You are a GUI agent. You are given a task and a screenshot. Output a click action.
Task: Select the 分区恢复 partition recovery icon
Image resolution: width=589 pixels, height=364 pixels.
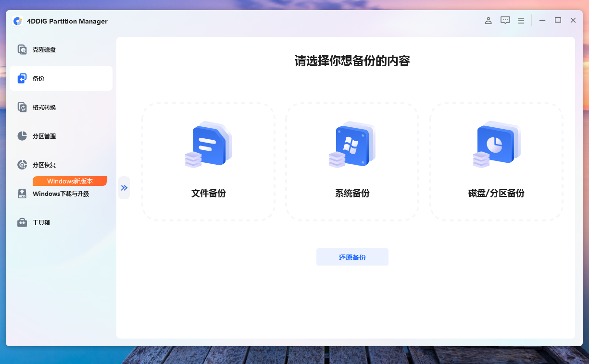22,164
